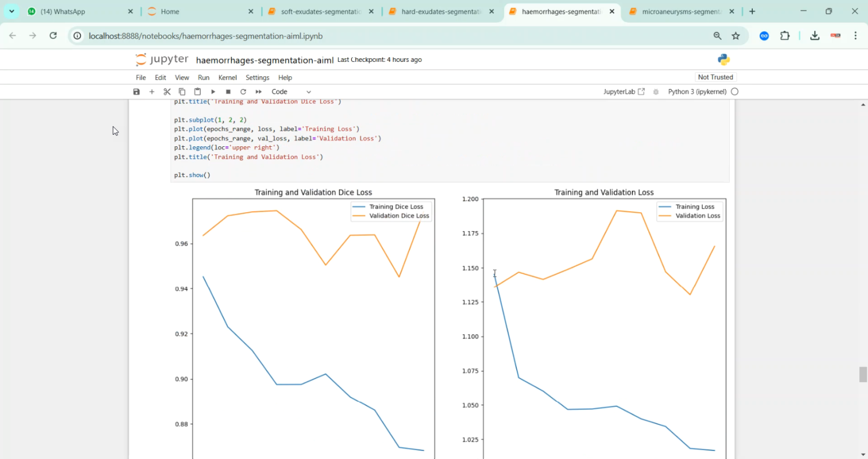
Task: Open the notebook in JupyterLab link
Action: (624, 92)
